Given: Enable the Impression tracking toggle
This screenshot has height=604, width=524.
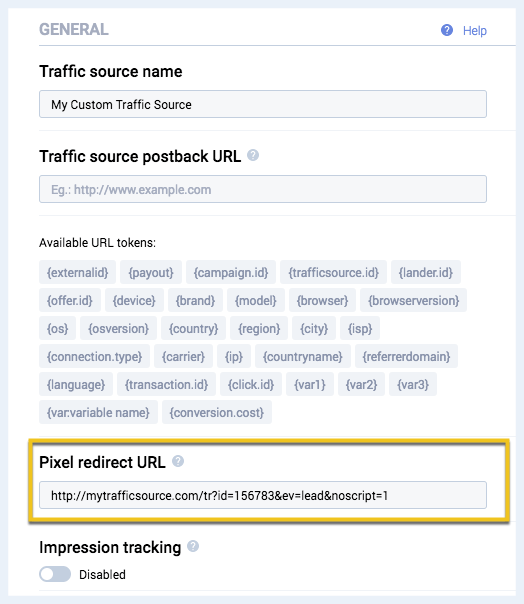Looking at the screenshot, I should tap(55, 574).
